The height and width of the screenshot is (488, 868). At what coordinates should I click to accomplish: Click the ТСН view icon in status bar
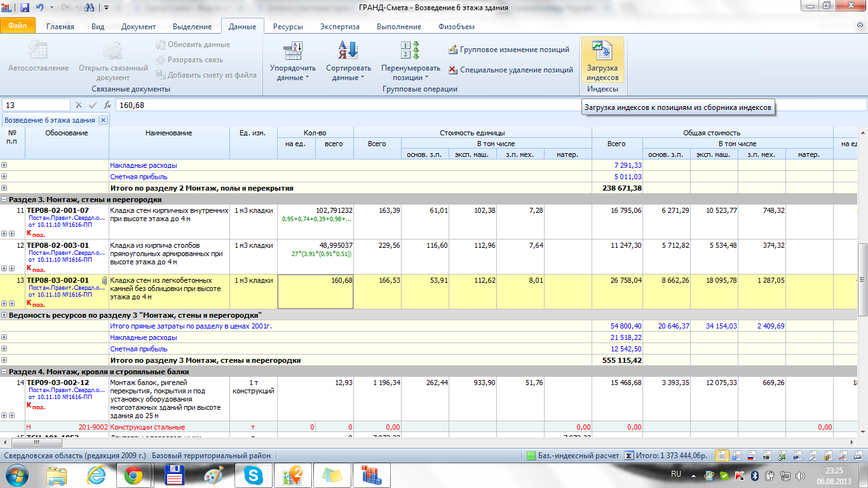[x=767, y=456]
